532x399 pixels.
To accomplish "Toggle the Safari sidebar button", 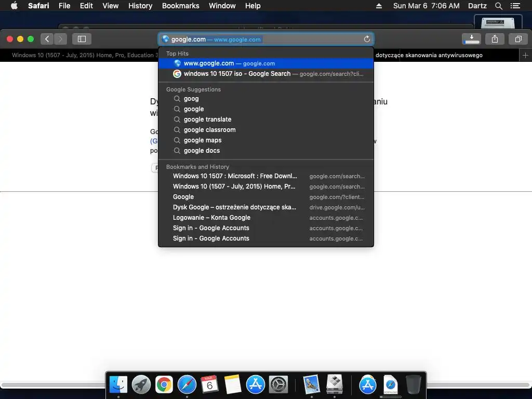I will [x=82, y=39].
